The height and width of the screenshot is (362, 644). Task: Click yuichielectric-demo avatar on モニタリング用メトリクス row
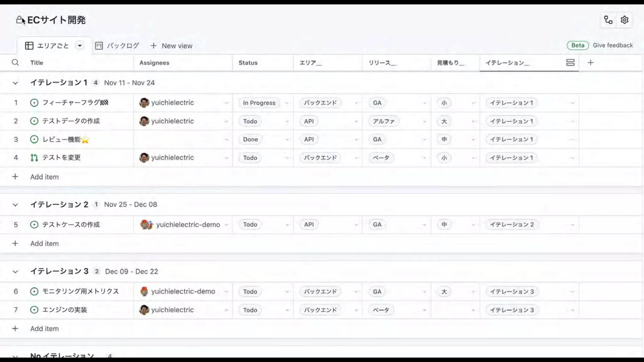point(144,292)
